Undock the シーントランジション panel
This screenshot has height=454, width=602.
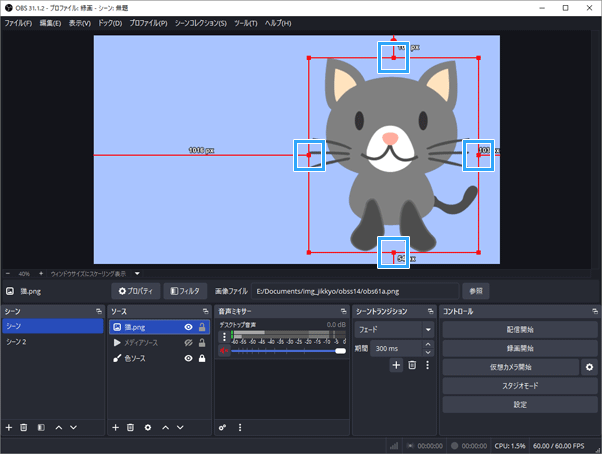pos(430,311)
